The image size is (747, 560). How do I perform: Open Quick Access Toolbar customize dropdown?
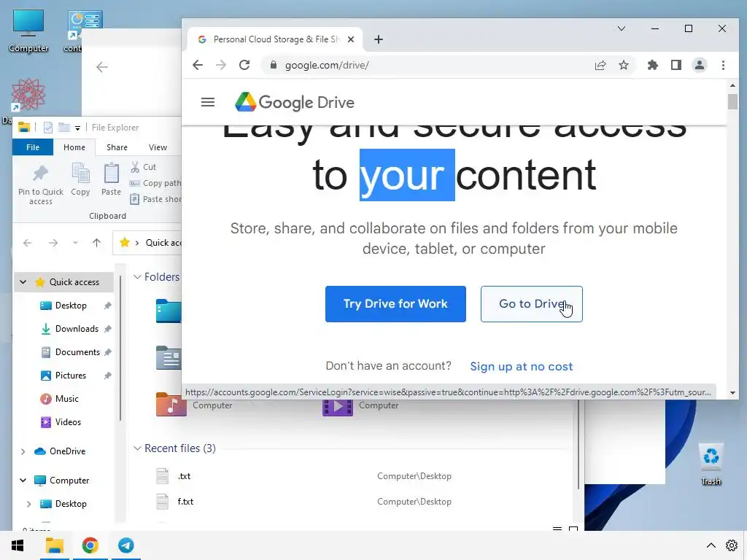click(77, 128)
